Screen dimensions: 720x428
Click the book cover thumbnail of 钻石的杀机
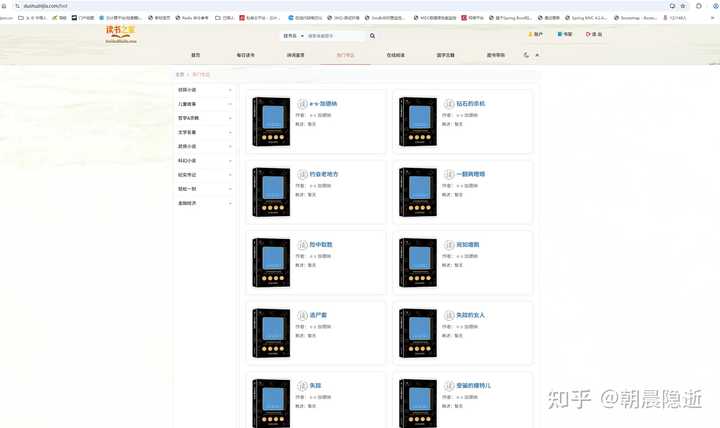[418, 122]
